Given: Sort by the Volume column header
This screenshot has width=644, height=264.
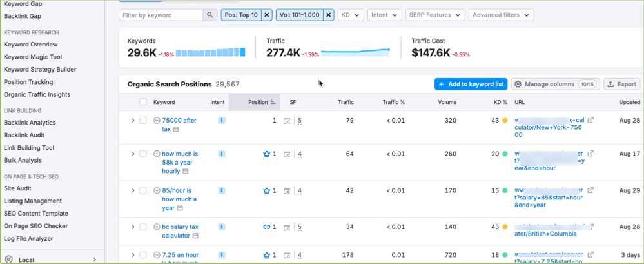Looking at the screenshot, I should pos(447,102).
